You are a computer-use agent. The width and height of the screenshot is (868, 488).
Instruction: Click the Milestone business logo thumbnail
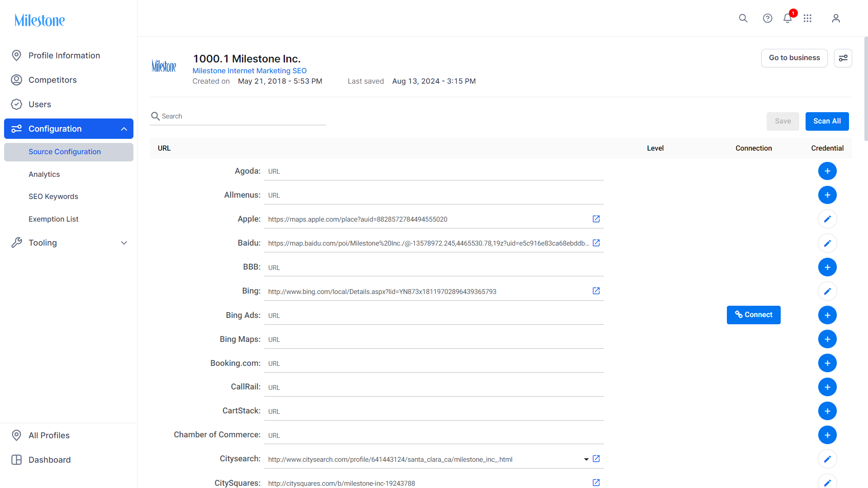[x=164, y=66]
